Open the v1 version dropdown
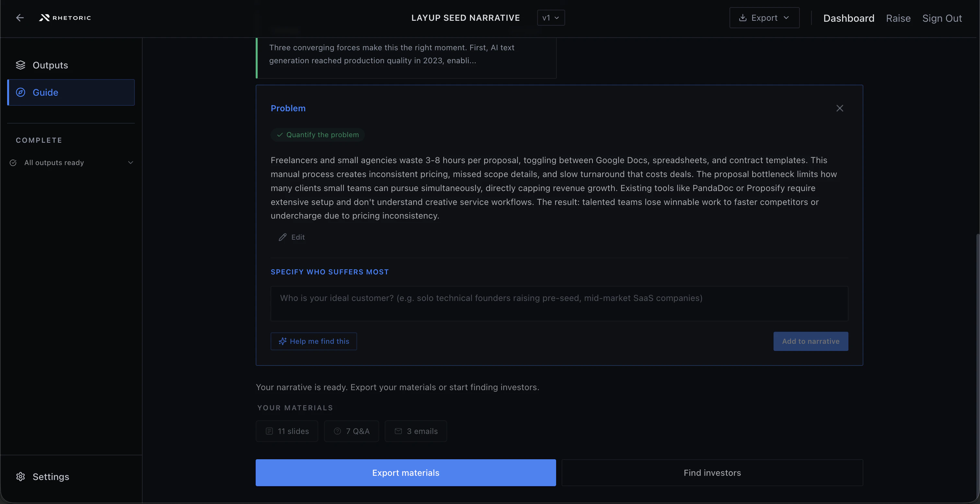This screenshot has width=980, height=504. pos(551,18)
